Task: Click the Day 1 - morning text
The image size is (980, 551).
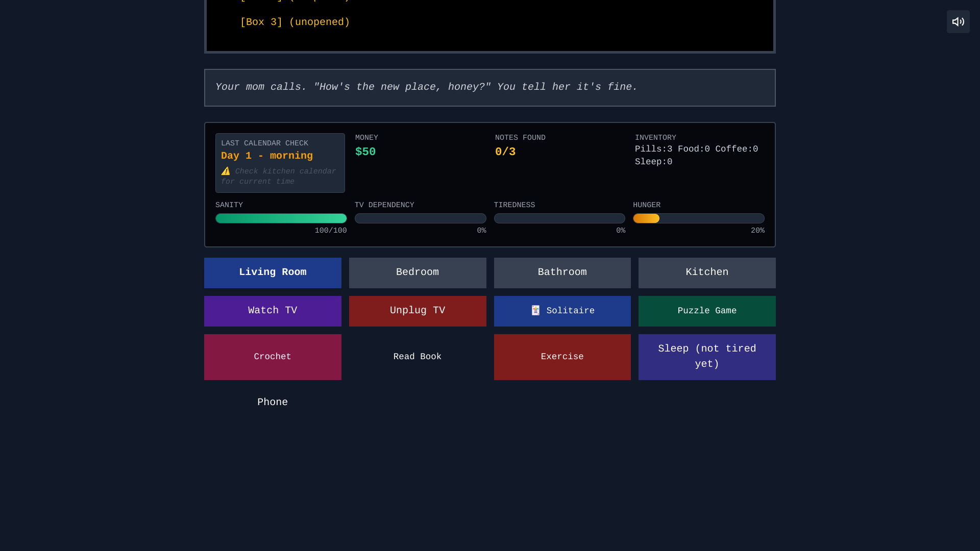Action: (266, 156)
